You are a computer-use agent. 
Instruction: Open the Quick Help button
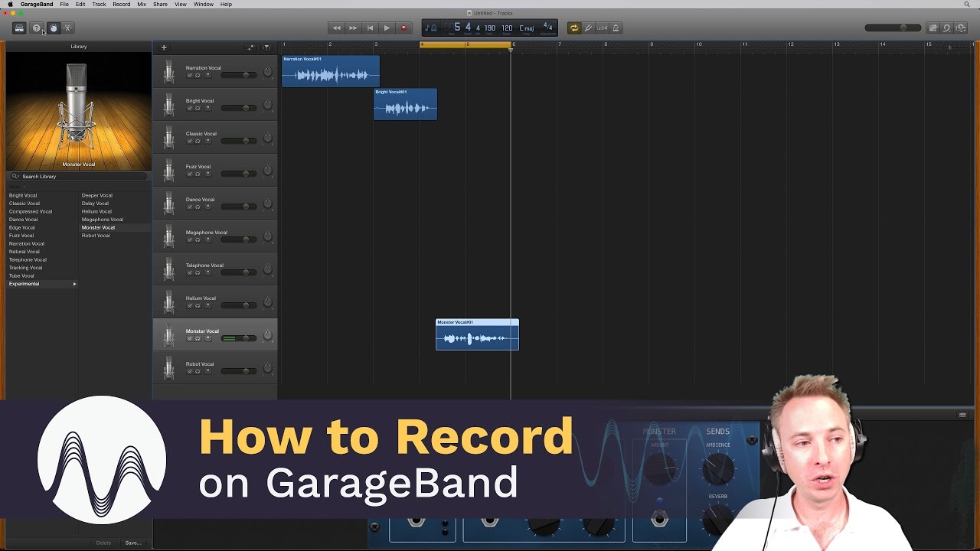(36, 28)
